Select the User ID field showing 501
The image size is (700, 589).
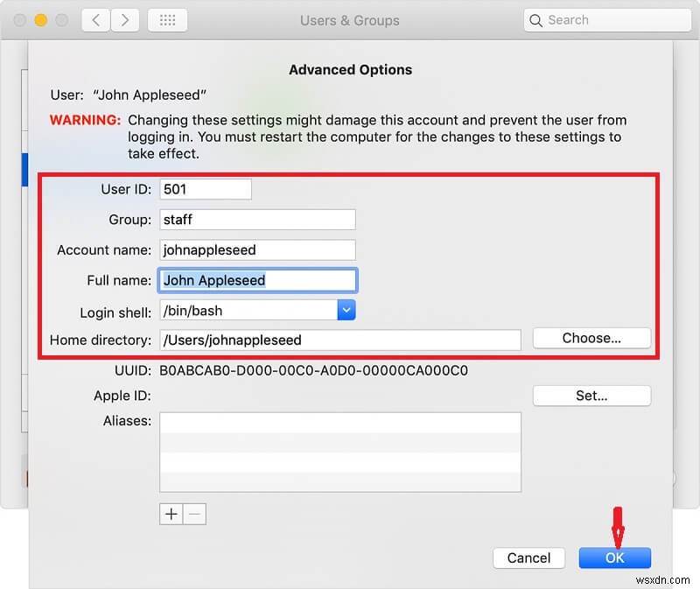(x=205, y=189)
